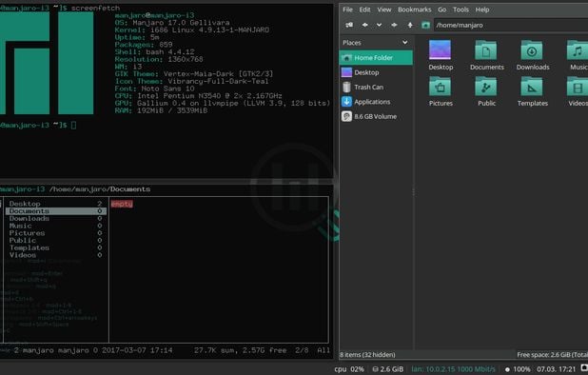Screen dimensions: 588x375
Task: Select Home Folder in Places
Action: (x=376, y=58)
